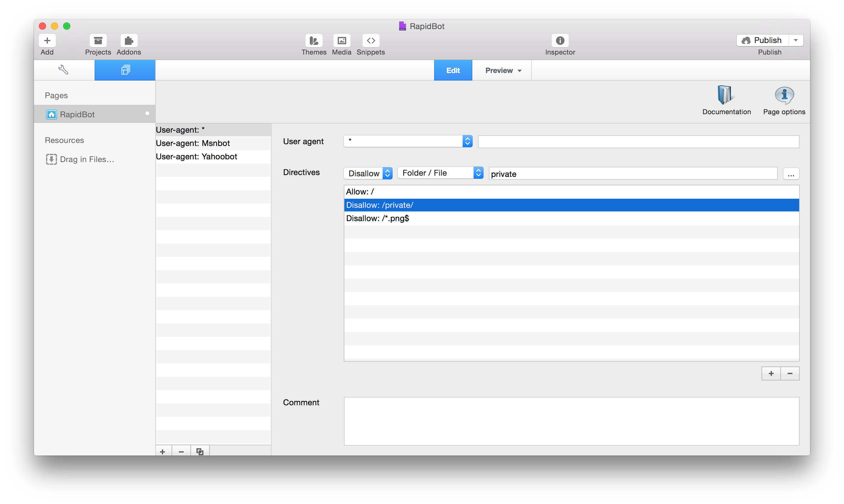Open the Themes toolbar icon
Image resolution: width=844 pixels, height=504 pixels.
313,41
